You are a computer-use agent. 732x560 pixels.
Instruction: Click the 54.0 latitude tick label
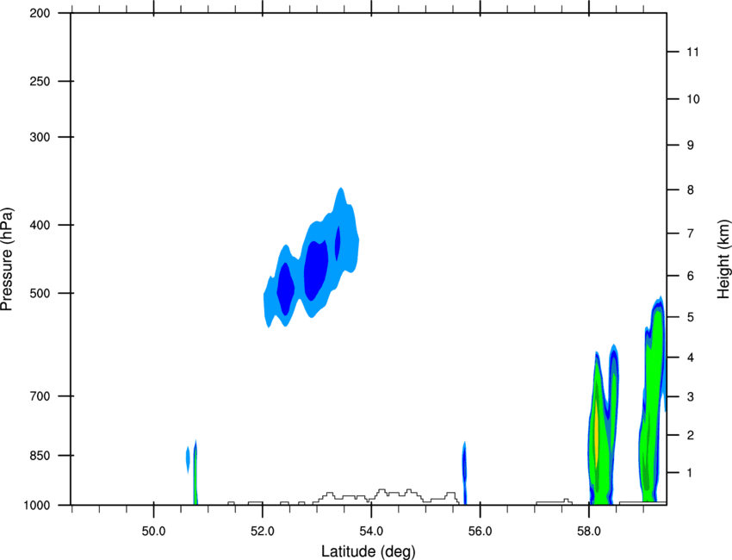point(371,532)
